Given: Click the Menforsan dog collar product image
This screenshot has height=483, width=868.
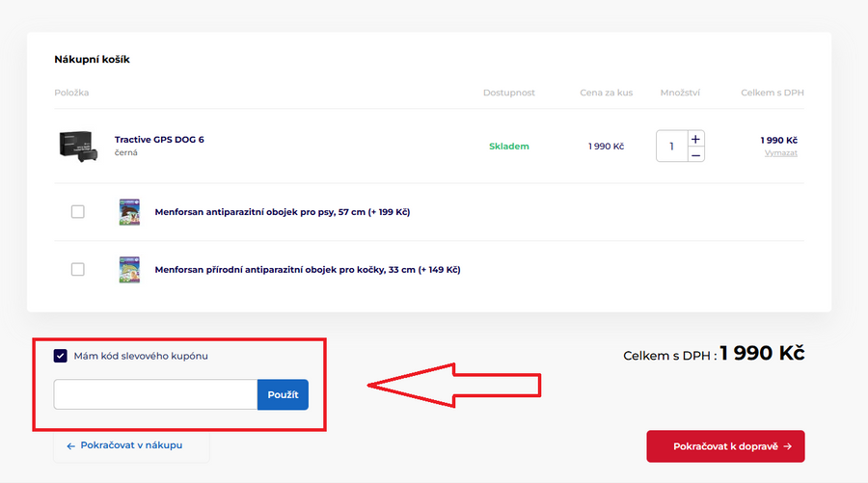Looking at the screenshot, I should (129, 212).
